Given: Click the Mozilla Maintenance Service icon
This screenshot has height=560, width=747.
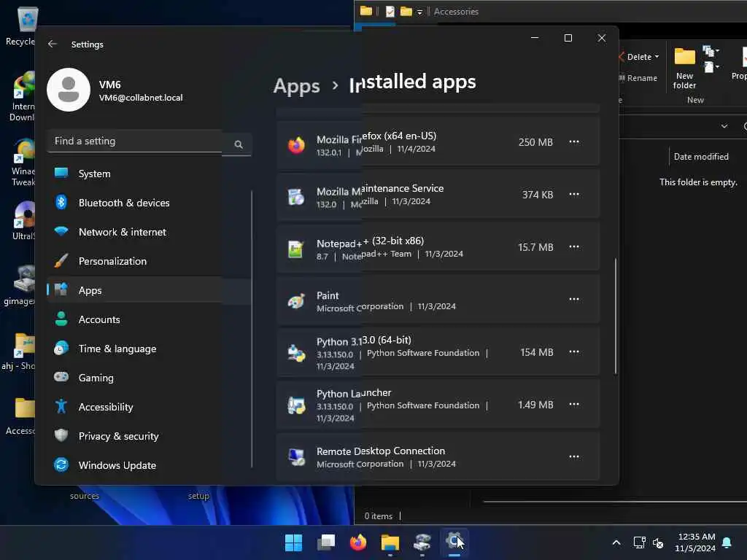Looking at the screenshot, I should pyautogui.click(x=296, y=197).
